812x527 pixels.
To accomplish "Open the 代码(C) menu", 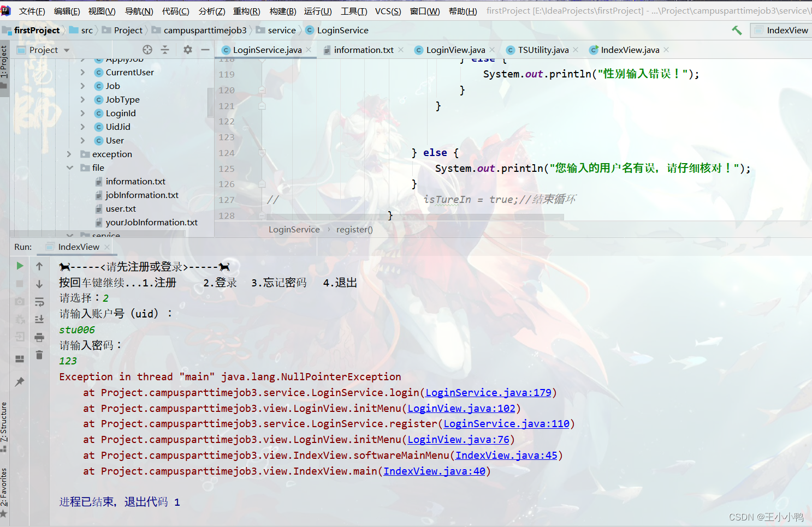I will [176, 11].
